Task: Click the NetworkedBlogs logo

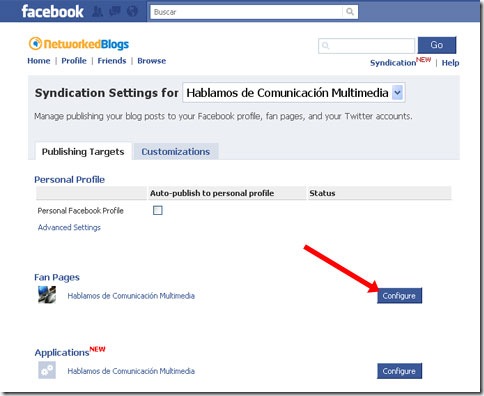Action: (79, 44)
